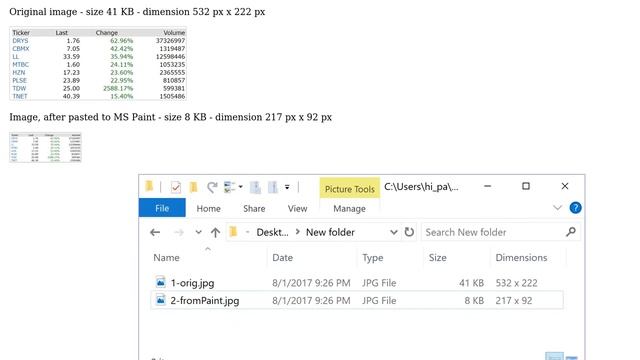Click the 'Image, after pasted to MS Paint' caption
This screenshot has width=640, height=360.
171,117
